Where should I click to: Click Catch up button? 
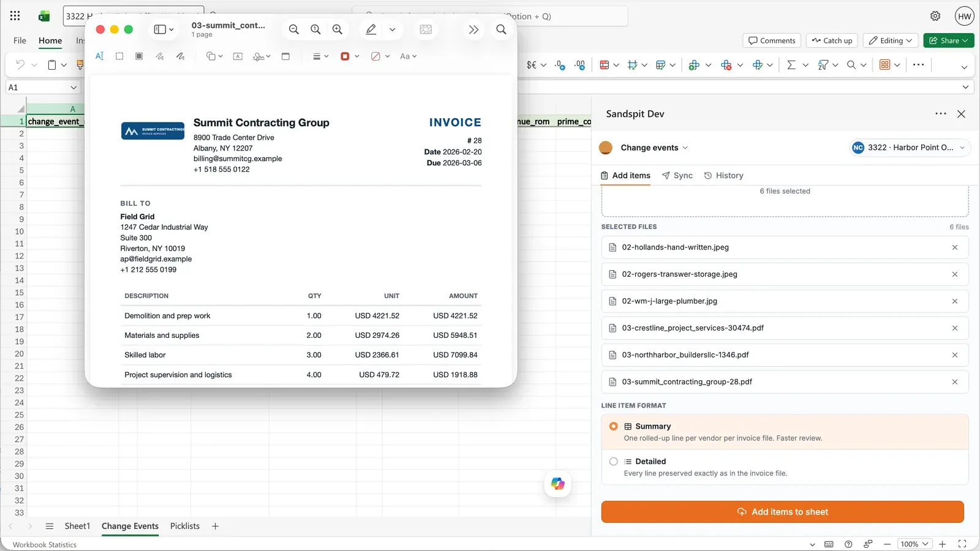click(x=832, y=40)
